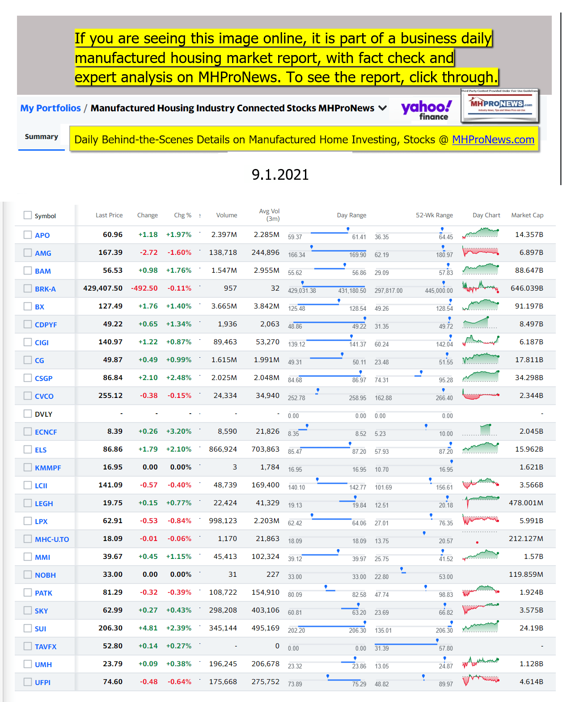
Task: Click the 9.1.2021 date text
Action: pos(280,174)
